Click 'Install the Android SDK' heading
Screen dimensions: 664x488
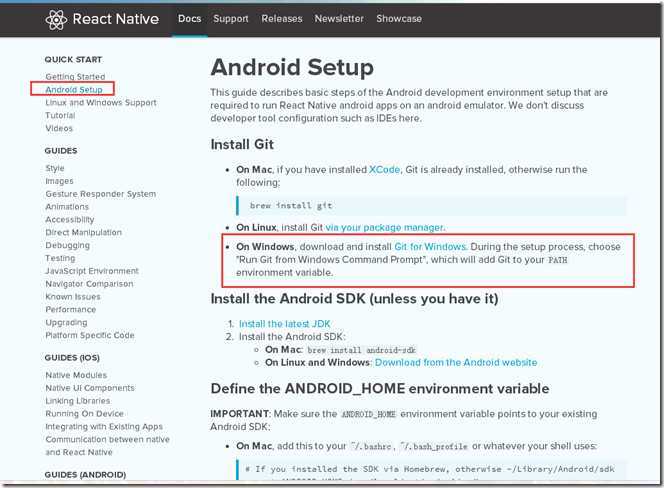coord(354,299)
